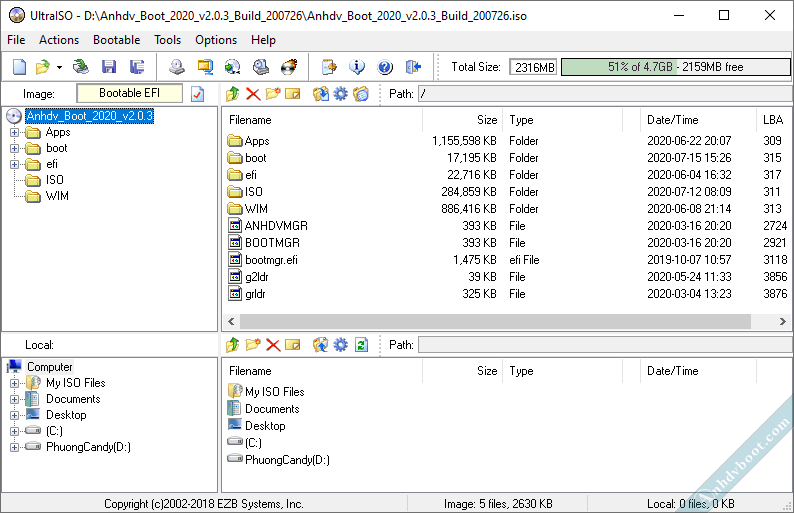Expand My ISO Files in local tree

(14, 383)
